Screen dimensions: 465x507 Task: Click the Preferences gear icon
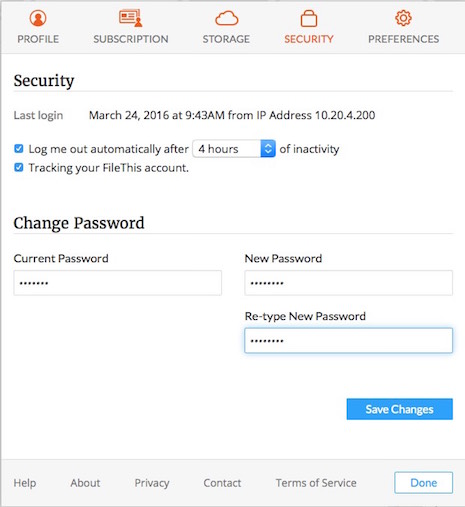[x=403, y=18]
